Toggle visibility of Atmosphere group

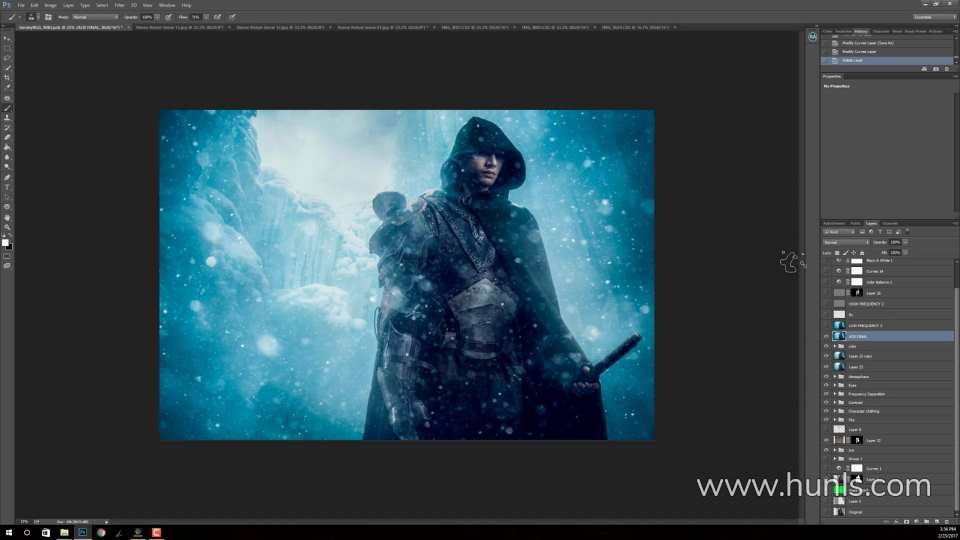(x=827, y=377)
